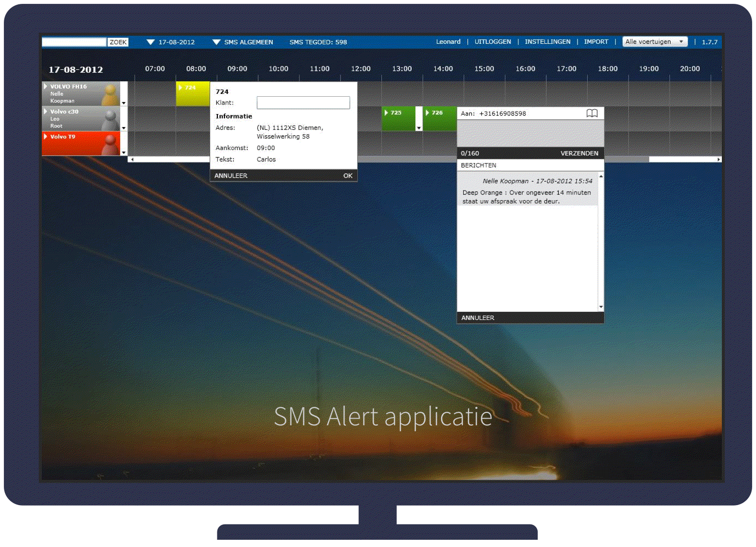Image resolution: width=756 pixels, height=547 pixels.
Task: Click the red driver avatar for Volvo T9
Action: click(111, 144)
